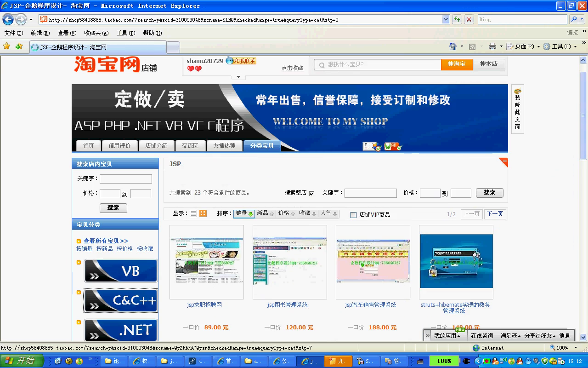
Task: Select the C&C++ category banner
Action: [121, 301]
